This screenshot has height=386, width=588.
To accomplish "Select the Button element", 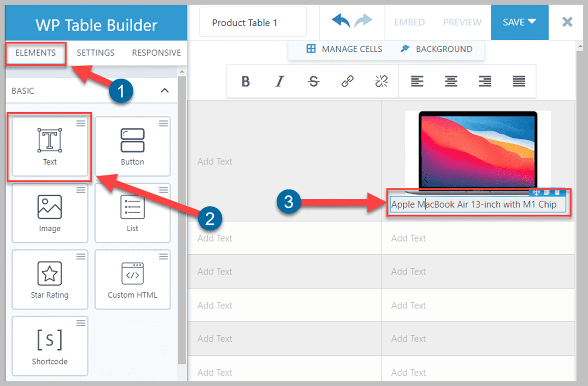I will 133,146.
